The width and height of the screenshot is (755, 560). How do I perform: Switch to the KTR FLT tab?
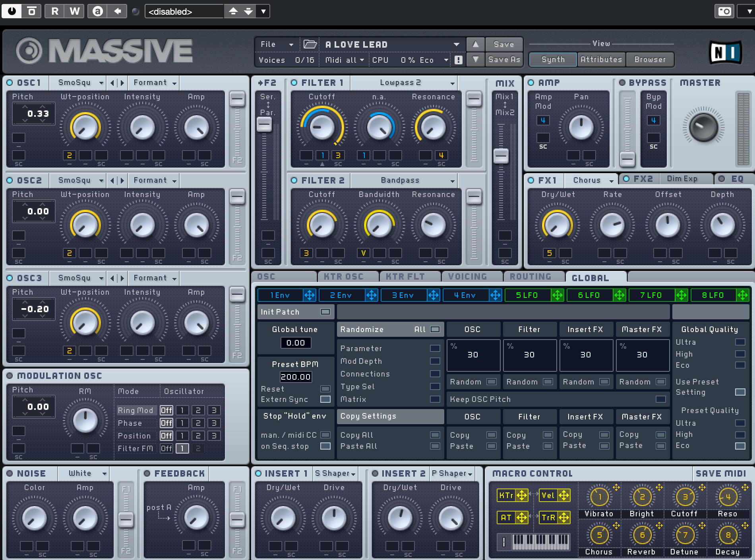click(410, 276)
